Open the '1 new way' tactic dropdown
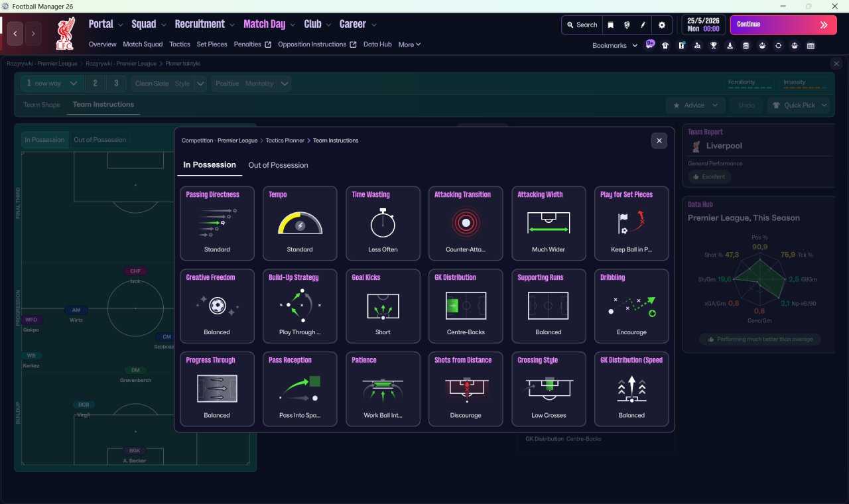Screen dimensions: 849x504 click(52, 84)
